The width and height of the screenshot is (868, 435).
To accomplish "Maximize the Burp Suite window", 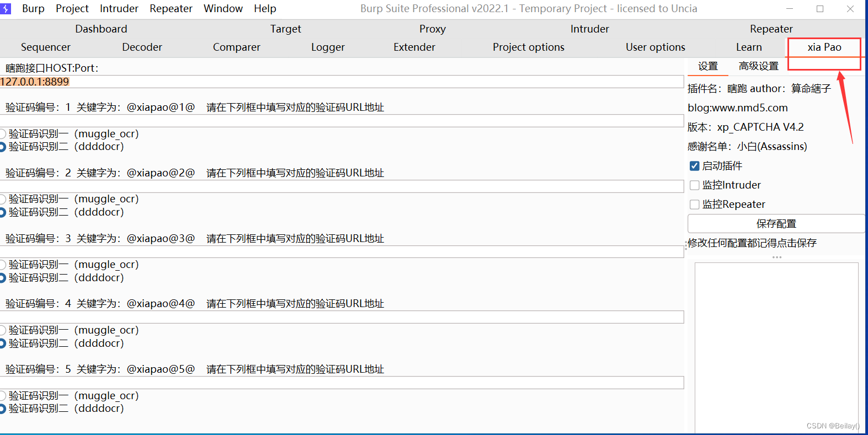I will (820, 9).
